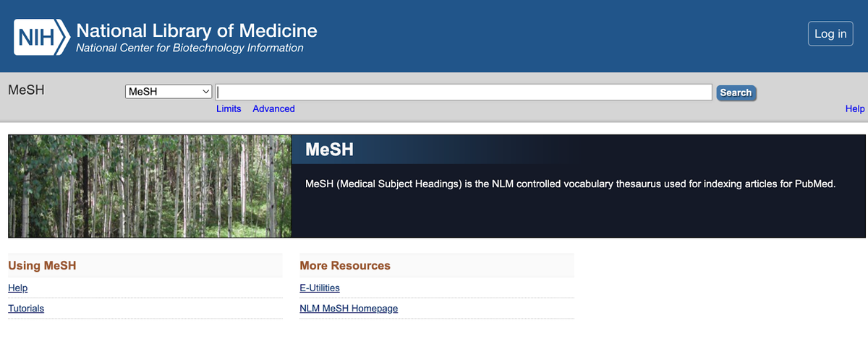Screen dimensions: 868x344
Task: Select the More Resources section heading
Action: pos(345,266)
